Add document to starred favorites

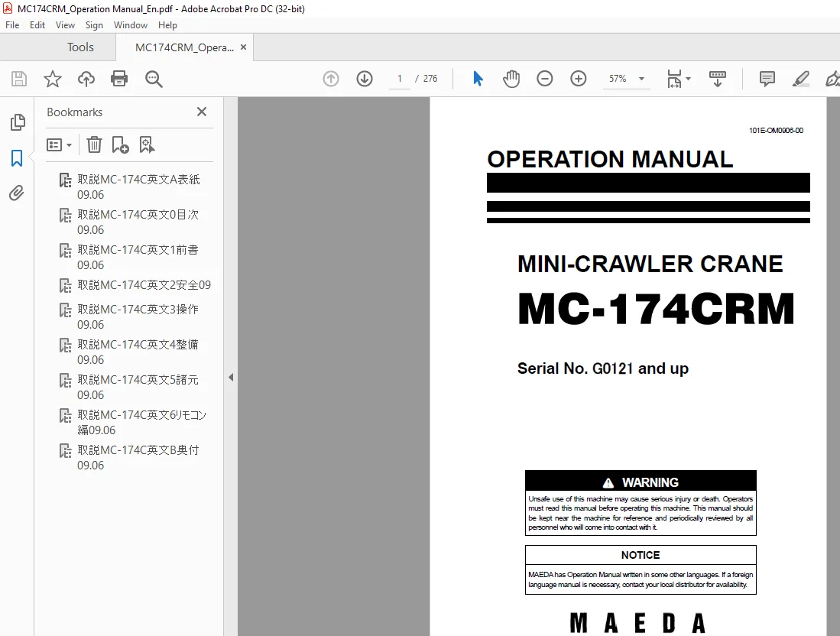[x=53, y=79]
